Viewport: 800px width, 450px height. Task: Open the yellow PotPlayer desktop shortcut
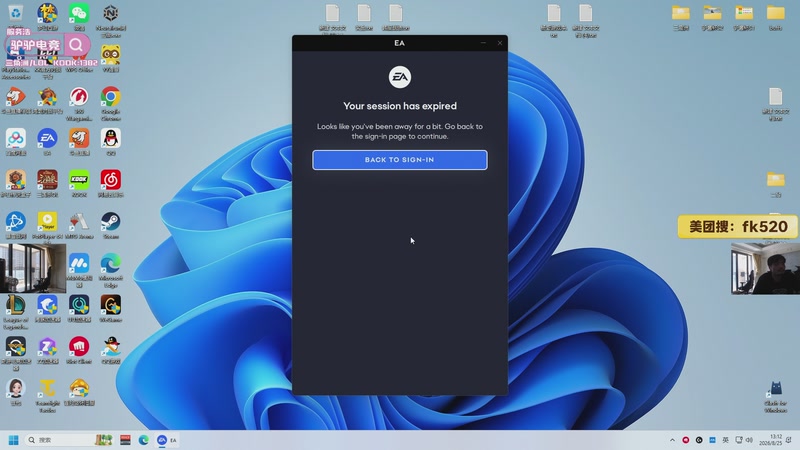(x=47, y=221)
